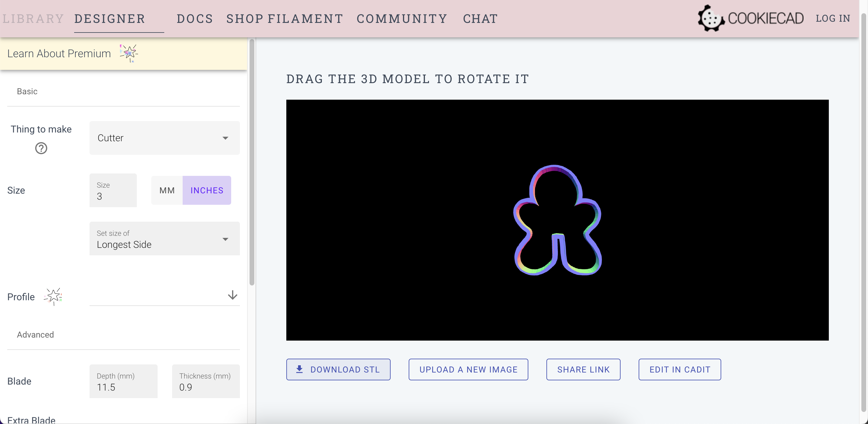Switch size units to MM
Viewport: 868px width, 424px height.
(x=167, y=190)
